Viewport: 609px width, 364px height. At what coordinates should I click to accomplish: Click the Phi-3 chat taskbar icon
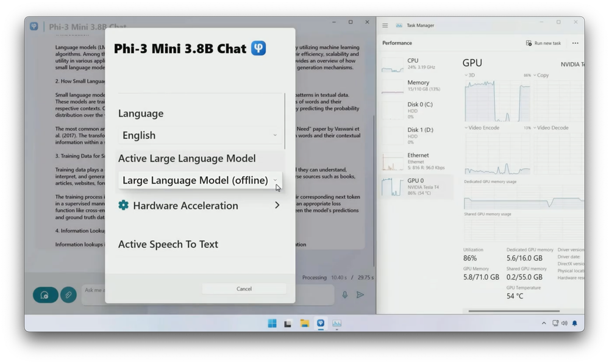(321, 323)
